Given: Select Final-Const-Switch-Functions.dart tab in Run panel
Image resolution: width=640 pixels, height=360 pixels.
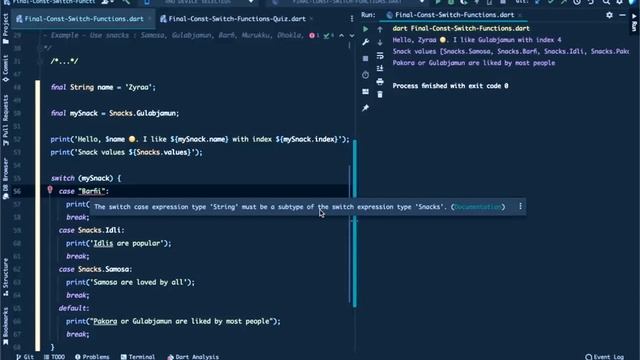Looking at the screenshot, I should [454, 15].
